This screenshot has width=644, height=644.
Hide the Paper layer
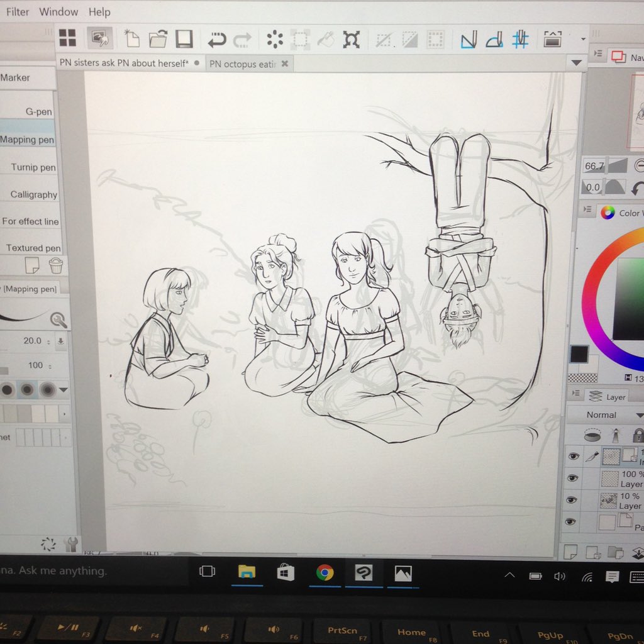click(570, 521)
